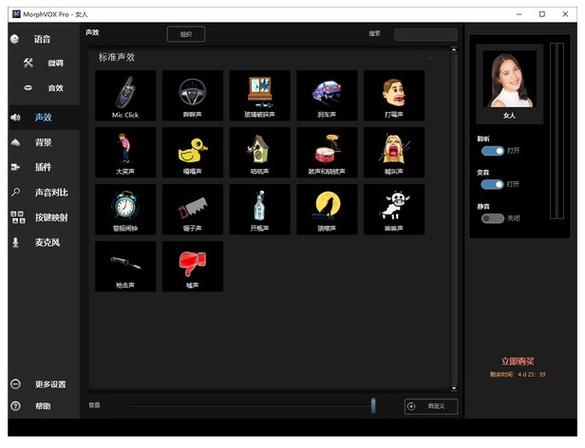Image resolution: width=585 pixels, height=448 pixels.
Task: Toggle the first switch (聆听) off
Action: pos(492,151)
